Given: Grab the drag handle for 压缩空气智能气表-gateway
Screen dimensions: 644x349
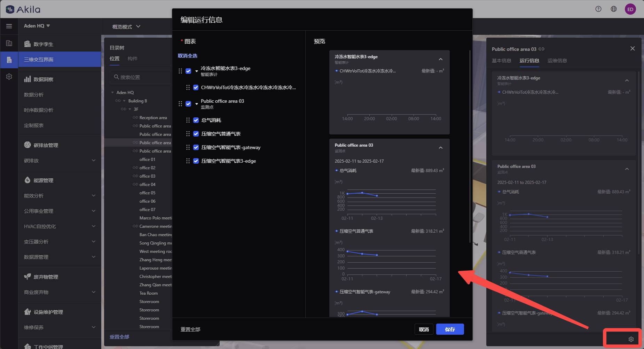Looking at the screenshot, I should coord(188,147).
